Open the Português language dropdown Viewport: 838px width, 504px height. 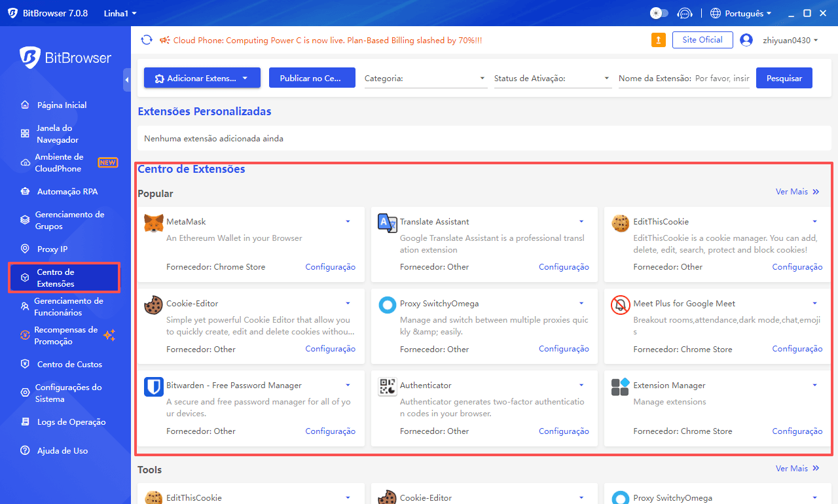pyautogui.click(x=740, y=12)
